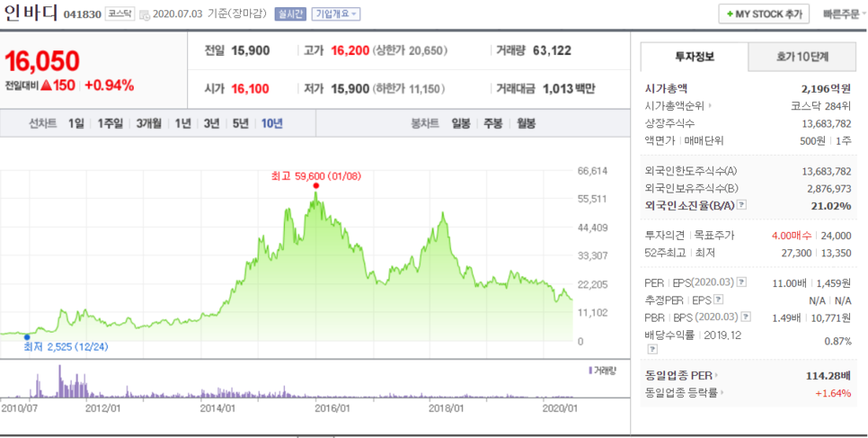This screenshot has width=868, height=438.
Task: Open the 동일업종 PER link
Action: pos(681,375)
